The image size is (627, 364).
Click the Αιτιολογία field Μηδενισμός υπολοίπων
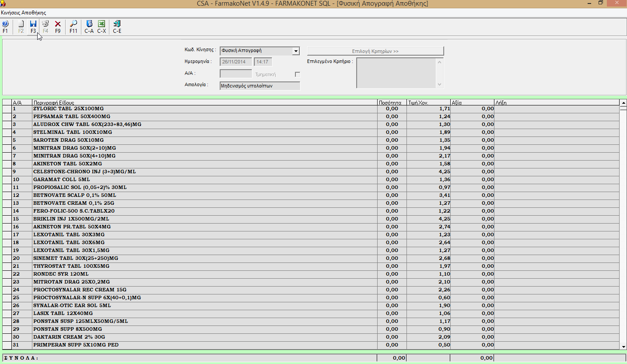click(x=260, y=86)
